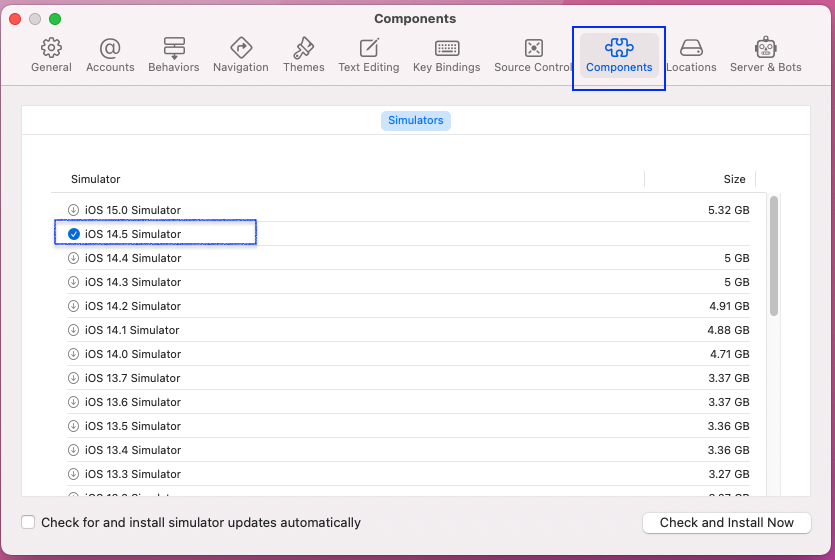Sort by Simulator column header
Viewport: 835px width, 560px height.
[x=96, y=179]
